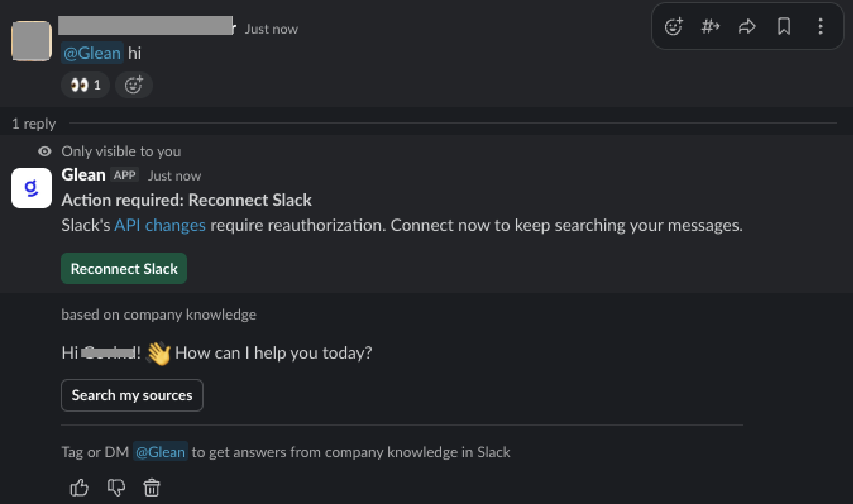Give the Glean answer a thumbs down
Image resolution: width=853 pixels, height=504 pixels.
pos(116,488)
